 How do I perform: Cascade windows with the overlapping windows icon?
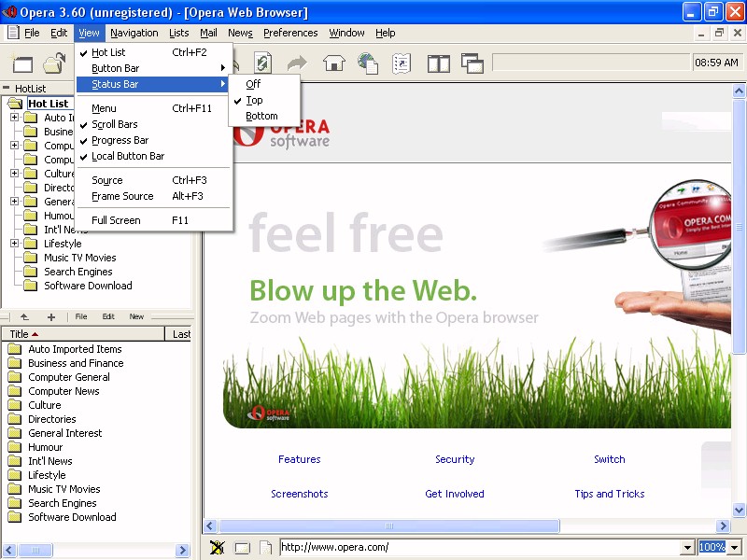472,63
